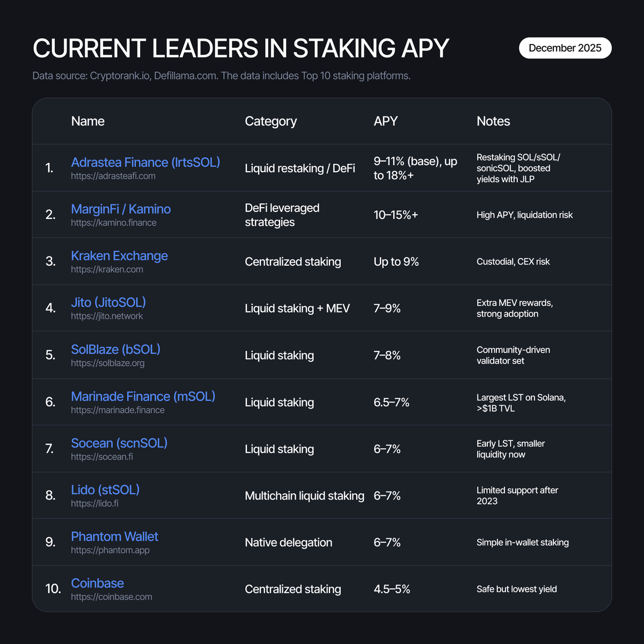Viewport: 644px width, 644px height.
Task: Click the 'Limited support after 2023' note
Action: point(517,495)
